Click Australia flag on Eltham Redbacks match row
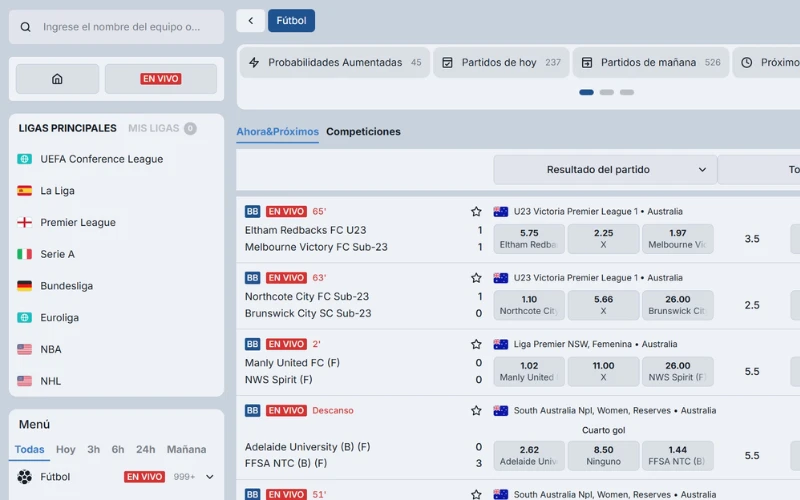The height and width of the screenshot is (500, 800). [x=501, y=211]
